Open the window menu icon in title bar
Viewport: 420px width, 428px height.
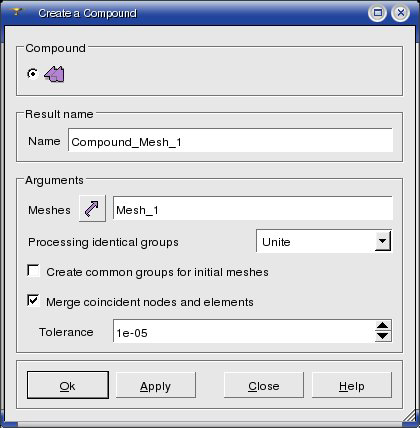tap(16, 12)
